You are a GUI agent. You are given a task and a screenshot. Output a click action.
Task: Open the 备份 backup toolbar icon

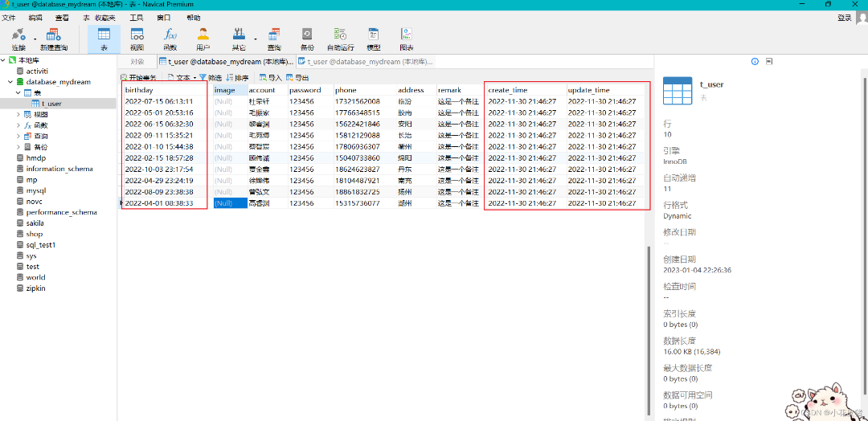pos(307,39)
